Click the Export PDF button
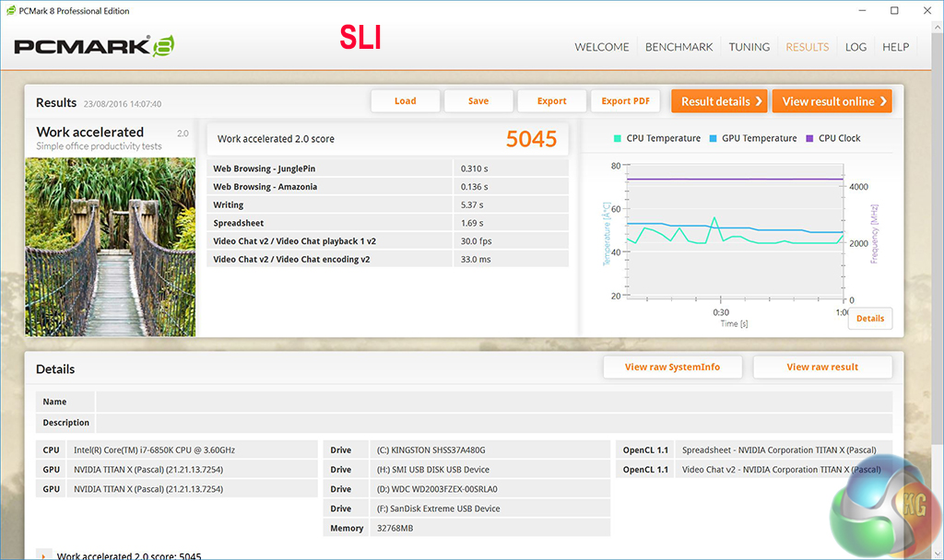Image resolution: width=944 pixels, height=560 pixels. 625,101
